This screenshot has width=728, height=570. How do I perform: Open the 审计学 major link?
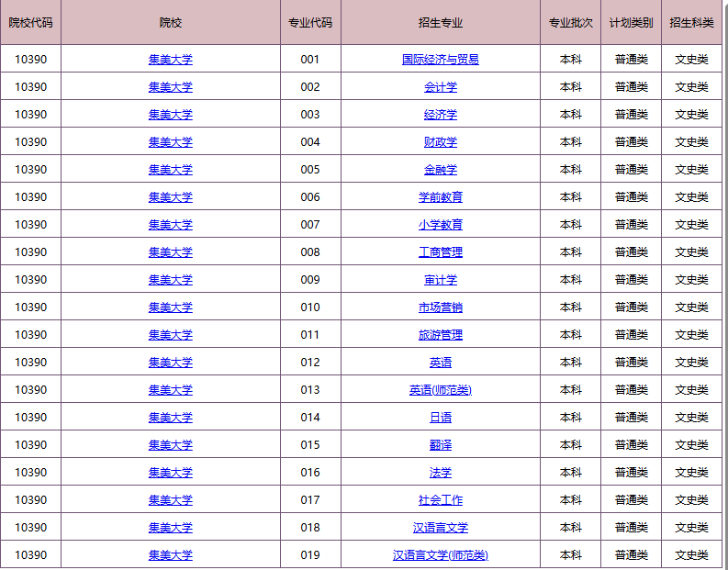tap(440, 279)
